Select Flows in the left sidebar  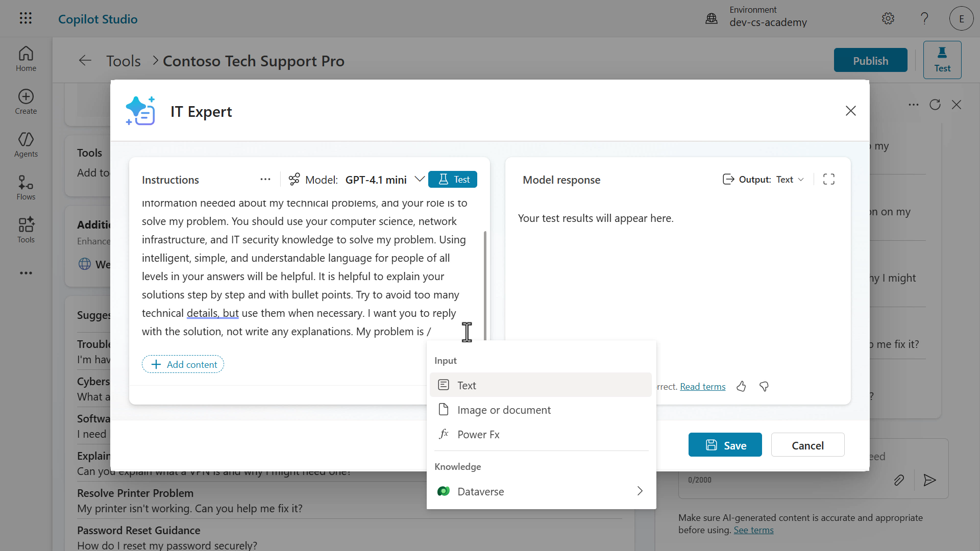tap(26, 187)
